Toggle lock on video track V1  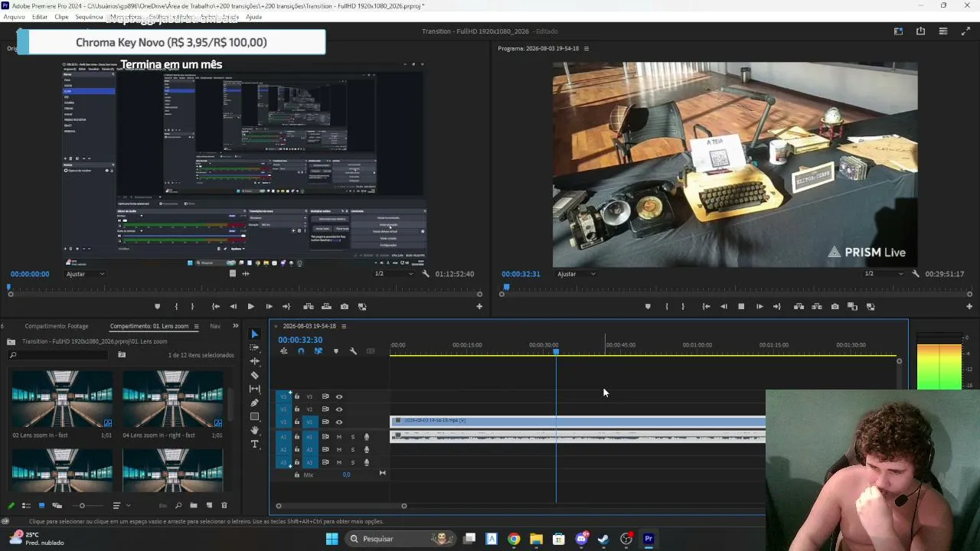pyautogui.click(x=297, y=422)
